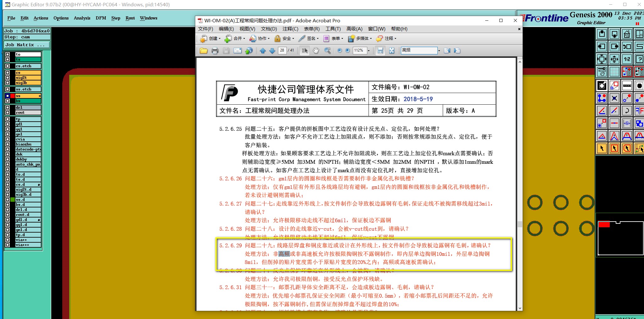The height and width of the screenshot is (319, 644).
Task: Click the rotate arrow tool icon
Action: pyautogui.click(x=627, y=111)
